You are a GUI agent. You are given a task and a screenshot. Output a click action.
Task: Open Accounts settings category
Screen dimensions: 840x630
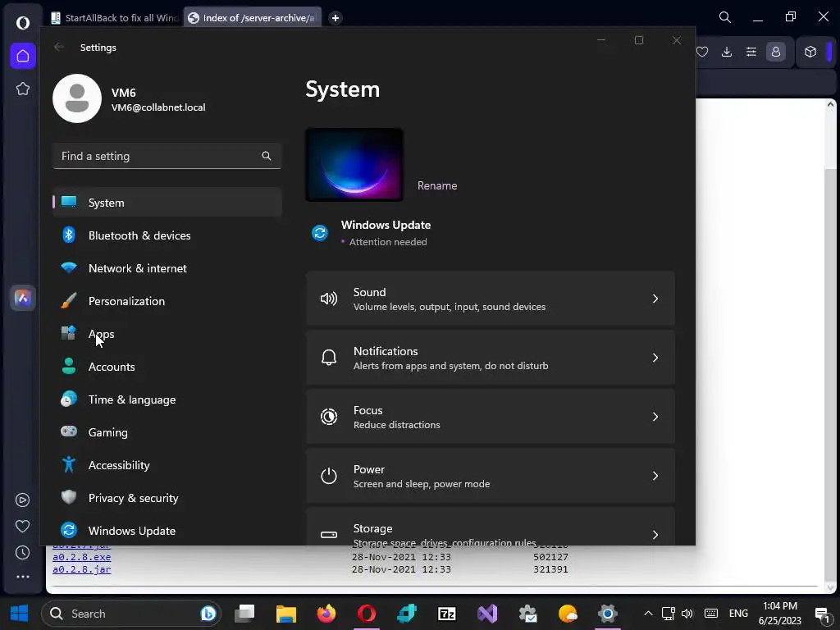click(167, 367)
